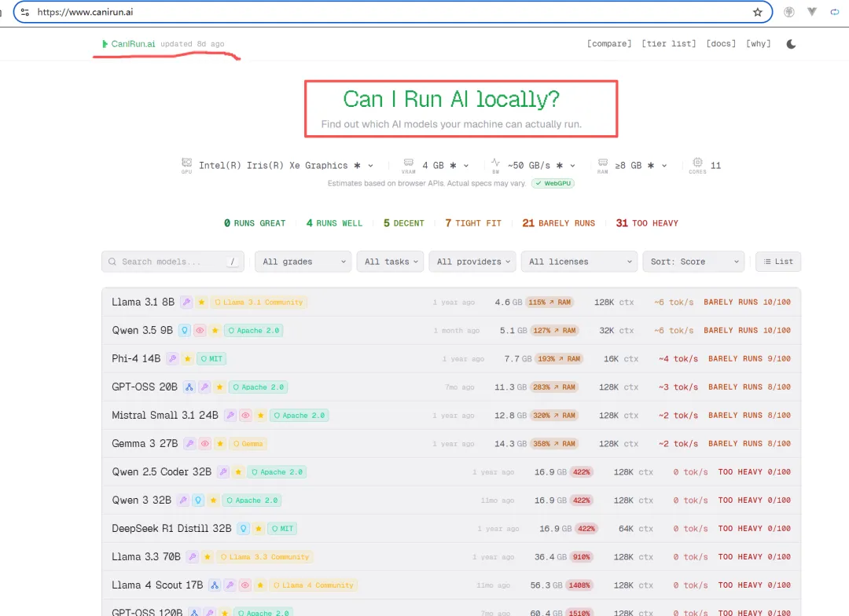Filter by 7 TIGHT FIT
849x616 pixels.
tap(473, 223)
